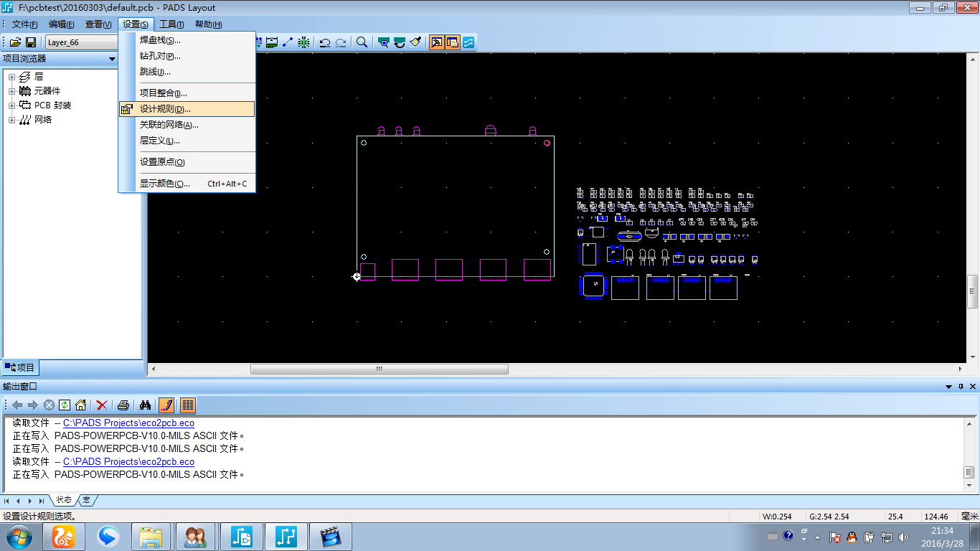Click the Save toolbar icon
The width and height of the screenshot is (980, 551).
(x=31, y=42)
